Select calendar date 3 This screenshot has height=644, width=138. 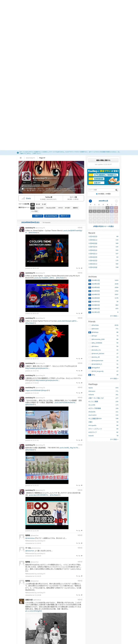pyautogui.click(x=116, y=208)
